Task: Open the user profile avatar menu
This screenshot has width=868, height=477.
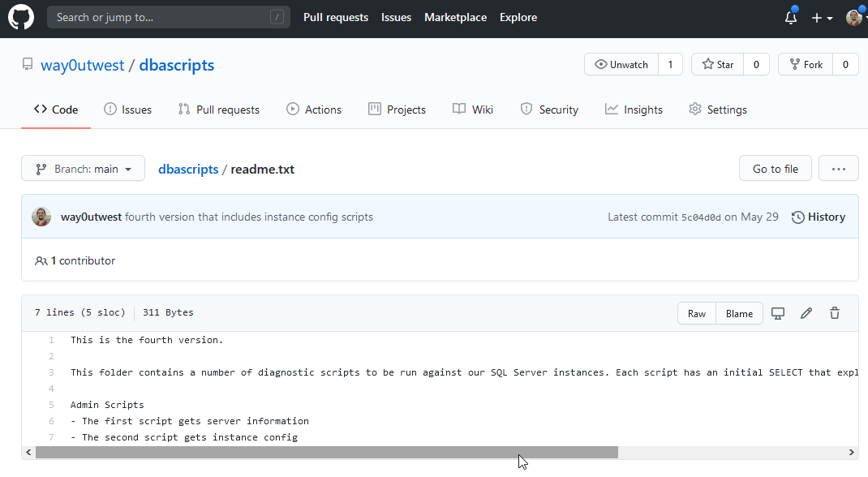Action: click(854, 18)
